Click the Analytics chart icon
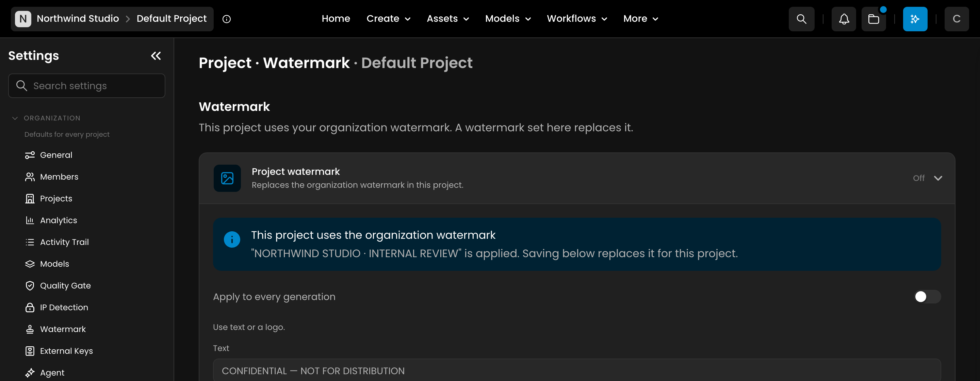This screenshot has height=381, width=980. click(30, 220)
